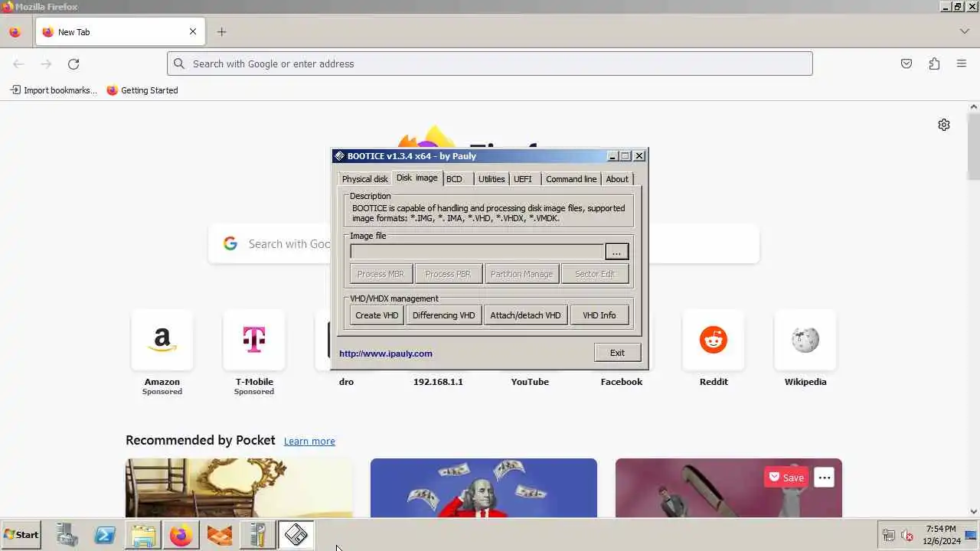Open the gold mirror Pocket story thumbnail
This screenshot has width=980, height=551.
pos(239,488)
